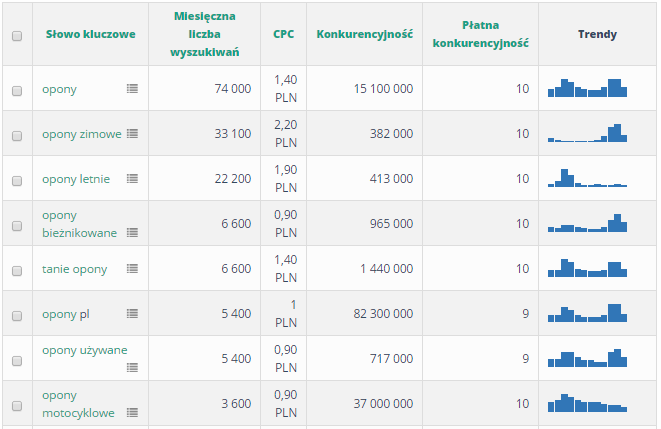The height and width of the screenshot is (429, 661).
Task: Open list icon for opony bieżnikowane
Action: [132, 232]
